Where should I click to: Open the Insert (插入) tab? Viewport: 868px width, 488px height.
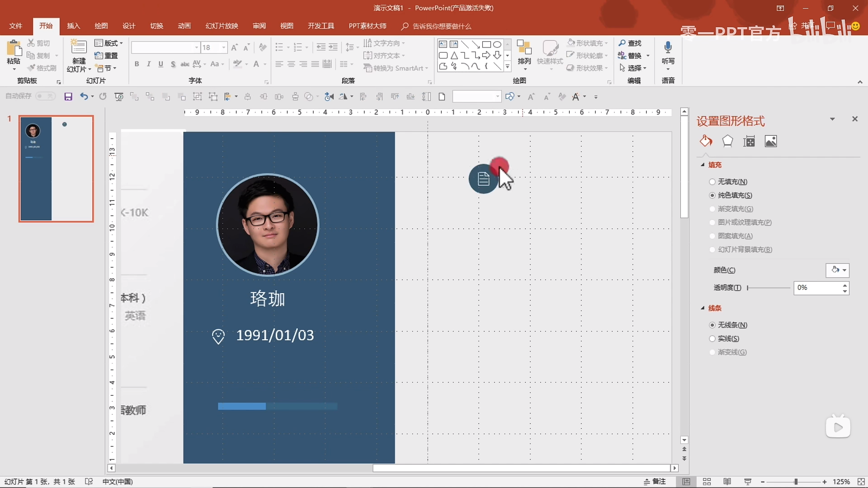coord(74,26)
